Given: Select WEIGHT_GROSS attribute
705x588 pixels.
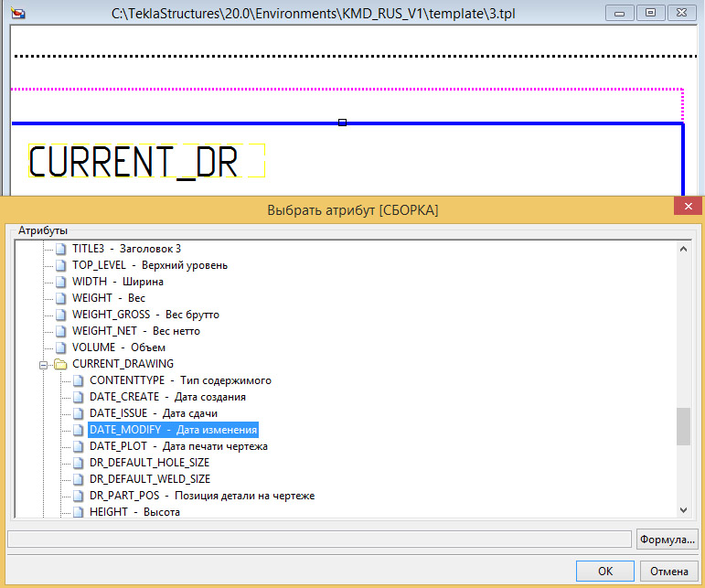Looking at the screenshot, I should click(145, 315).
